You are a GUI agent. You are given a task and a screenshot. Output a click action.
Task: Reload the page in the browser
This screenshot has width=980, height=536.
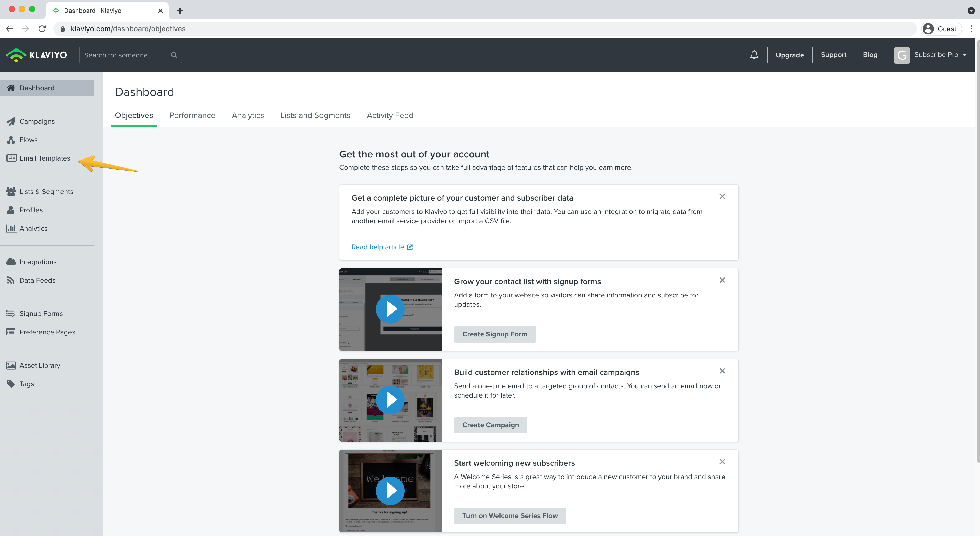coord(42,28)
